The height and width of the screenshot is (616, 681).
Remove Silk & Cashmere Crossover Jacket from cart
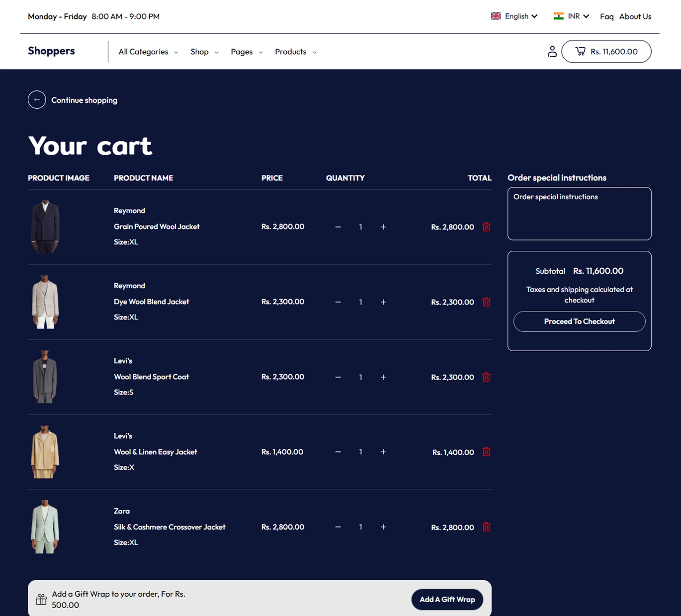click(x=486, y=527)
